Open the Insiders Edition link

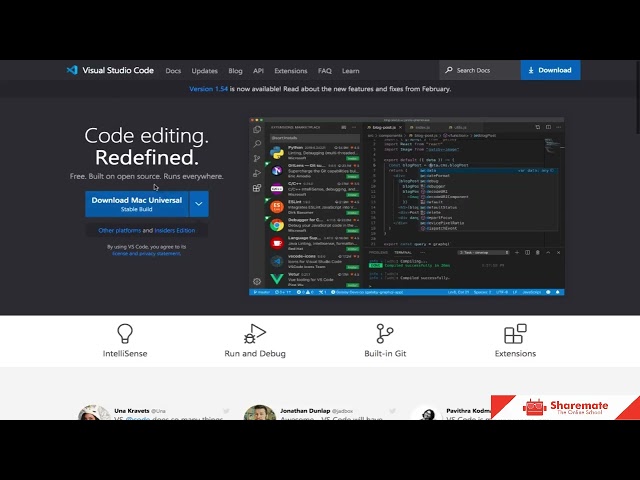(175, 230)
